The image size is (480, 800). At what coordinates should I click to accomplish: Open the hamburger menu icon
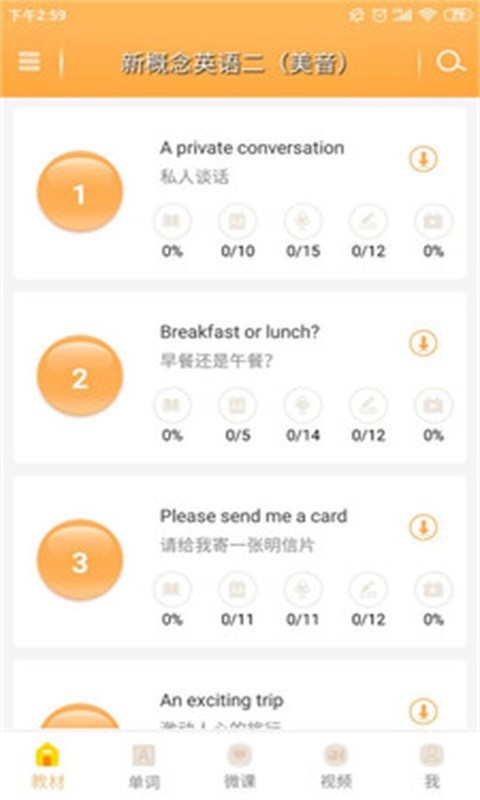click(29, 61)
